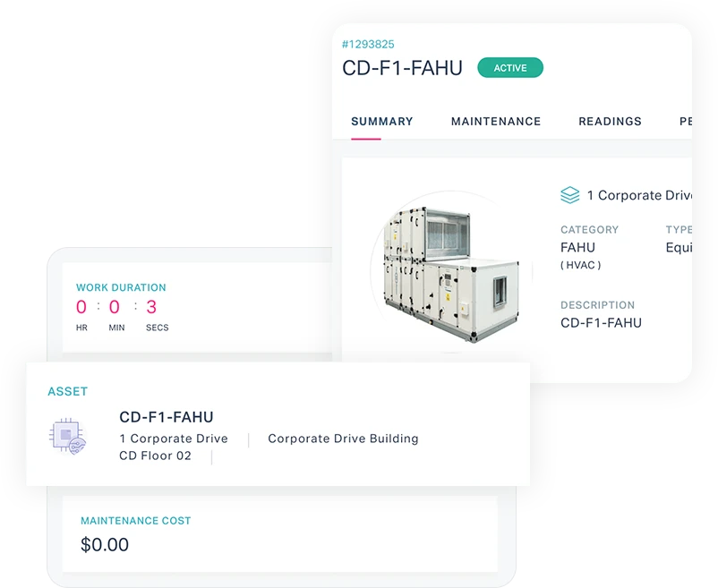Click the asset chip icon

pyautogui.click(x=67, y=436)
